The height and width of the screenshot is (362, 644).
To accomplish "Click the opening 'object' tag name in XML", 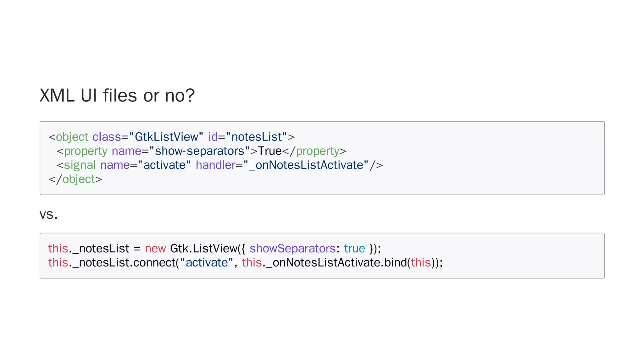I will [x=72, y=137].
